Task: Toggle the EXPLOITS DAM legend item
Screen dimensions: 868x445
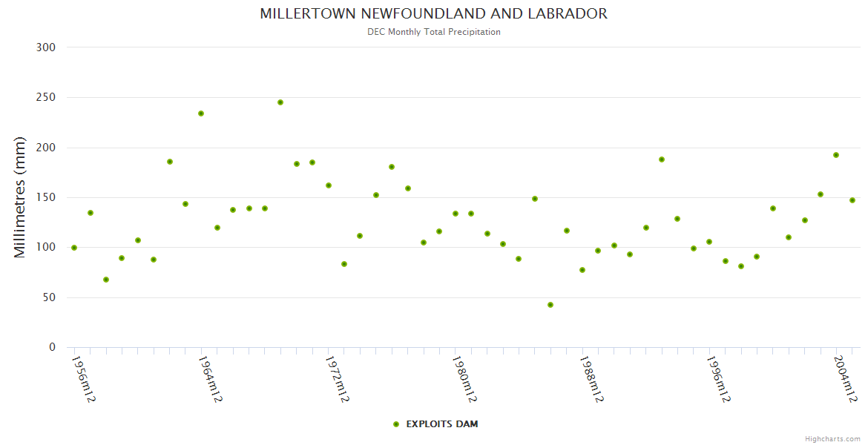Action: pos(441,424)
